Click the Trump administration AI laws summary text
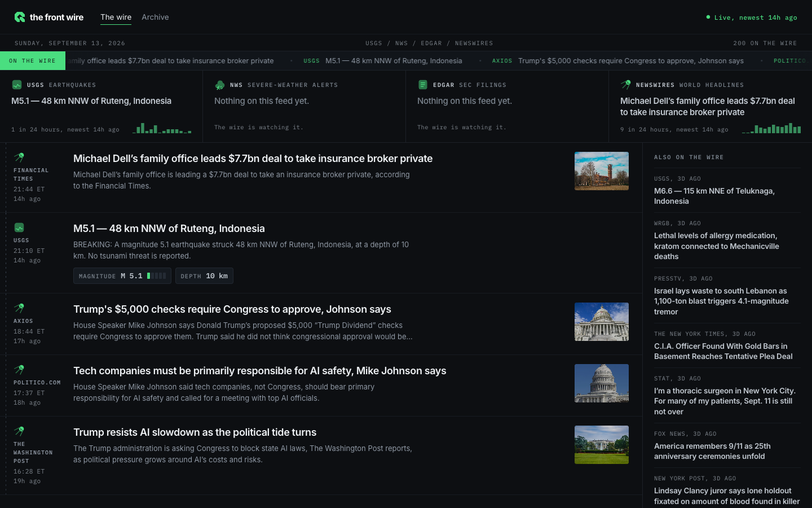812x508 pixels. tap(242, 454)
